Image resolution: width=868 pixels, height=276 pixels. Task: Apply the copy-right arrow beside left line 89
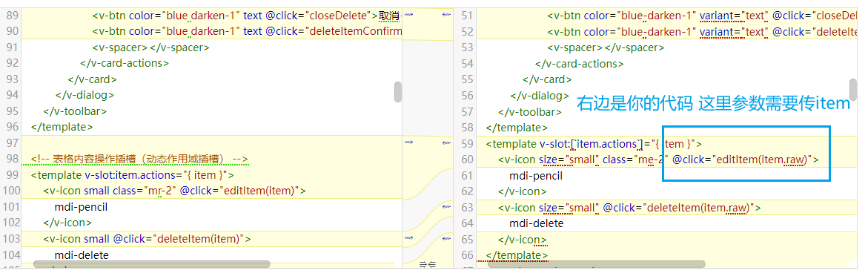(409, 15)
